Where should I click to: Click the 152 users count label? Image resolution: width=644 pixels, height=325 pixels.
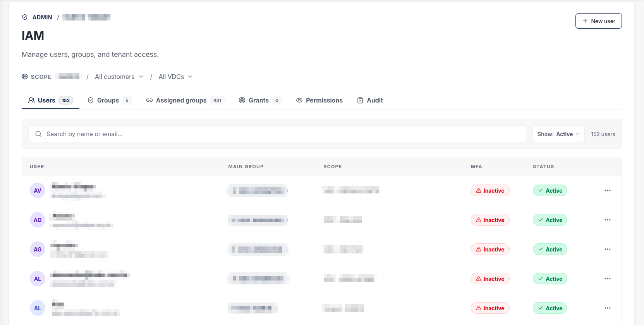tap(603, 134)
